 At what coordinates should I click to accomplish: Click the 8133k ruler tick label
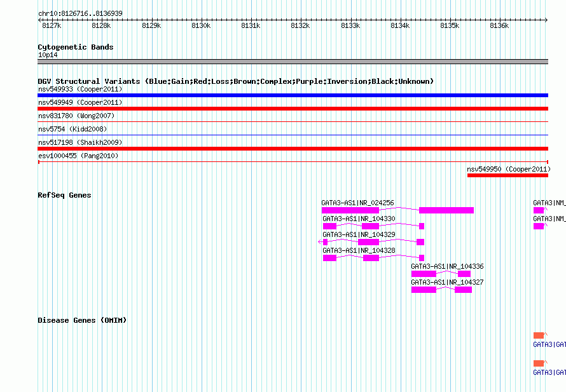click(350, 25)
